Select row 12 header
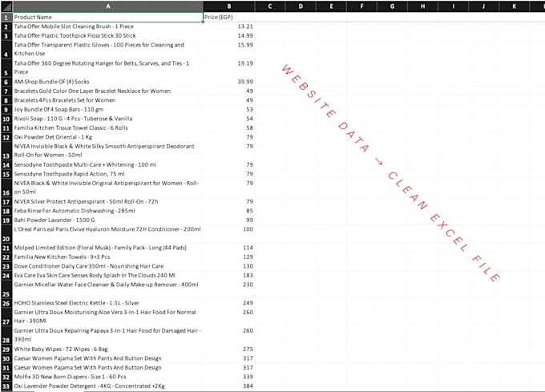Image resolution: width=545 pixels, height=392 pixels. [x=6, y=137]
